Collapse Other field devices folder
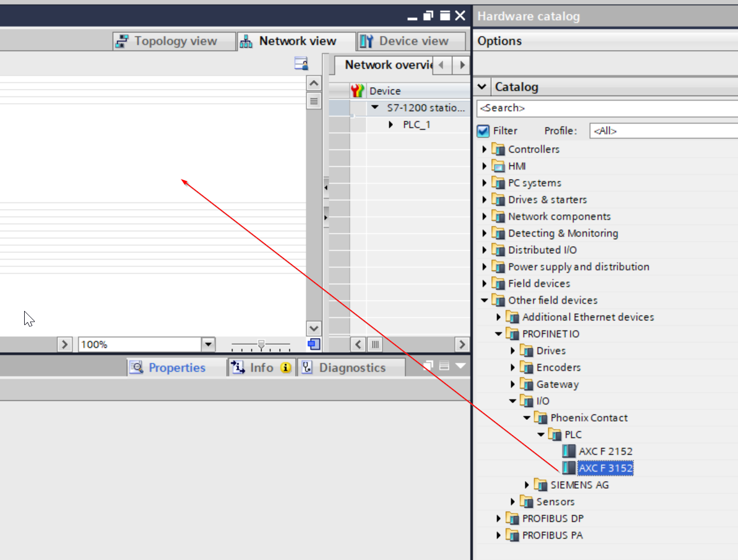 click(485, 300)
